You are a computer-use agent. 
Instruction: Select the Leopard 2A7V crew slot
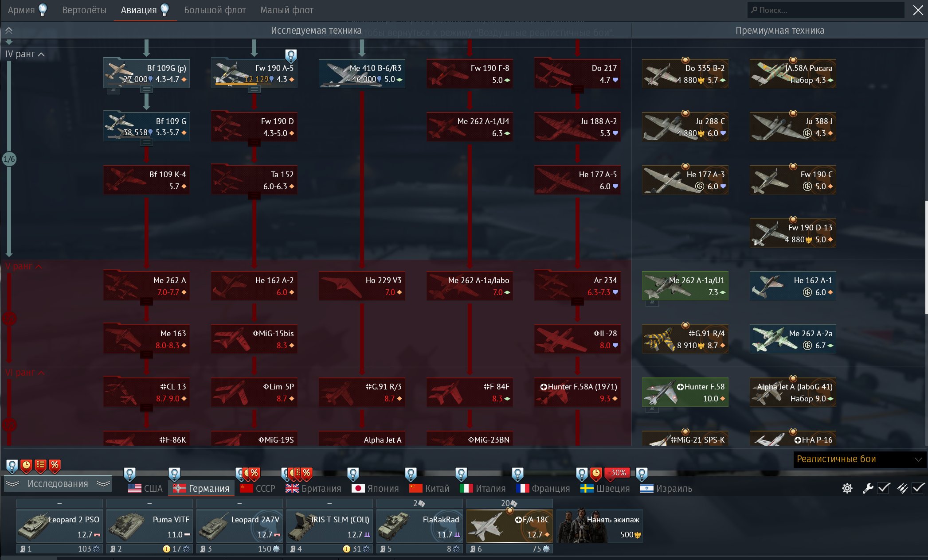(x=239, y=526)
